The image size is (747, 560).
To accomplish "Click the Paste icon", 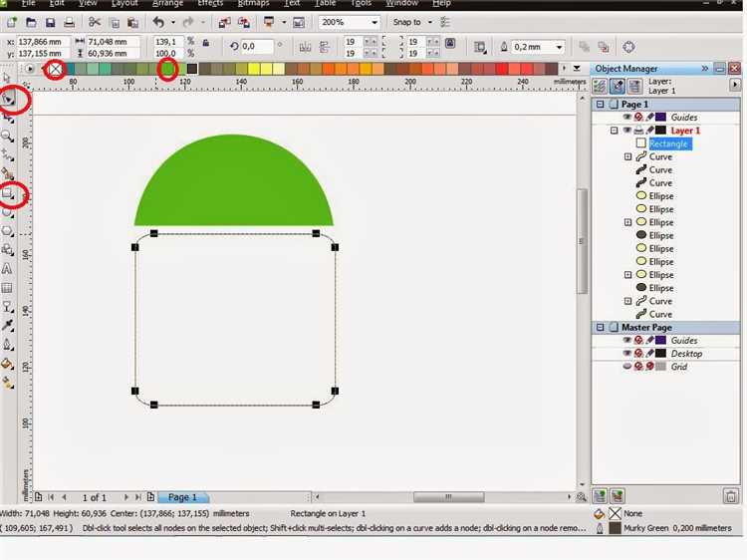I will pos(132,22).
